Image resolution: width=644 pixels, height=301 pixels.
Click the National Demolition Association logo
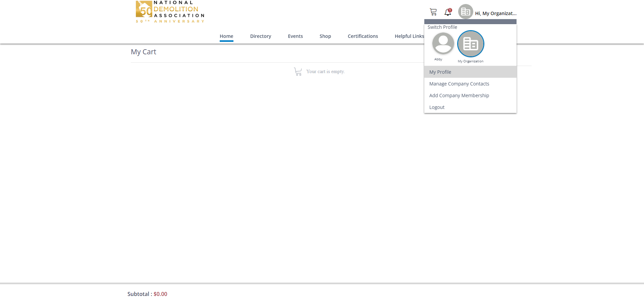(170, 12)
